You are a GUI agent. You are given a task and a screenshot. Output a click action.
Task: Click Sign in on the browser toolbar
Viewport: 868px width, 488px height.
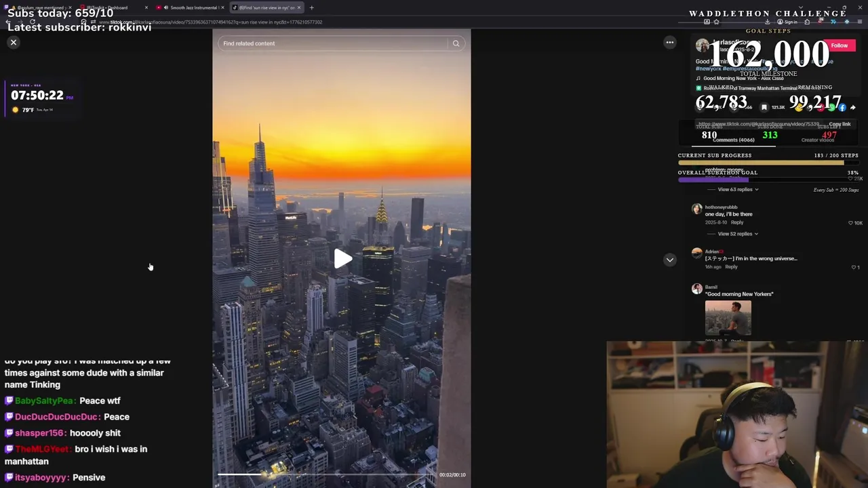tap(787, 22)
